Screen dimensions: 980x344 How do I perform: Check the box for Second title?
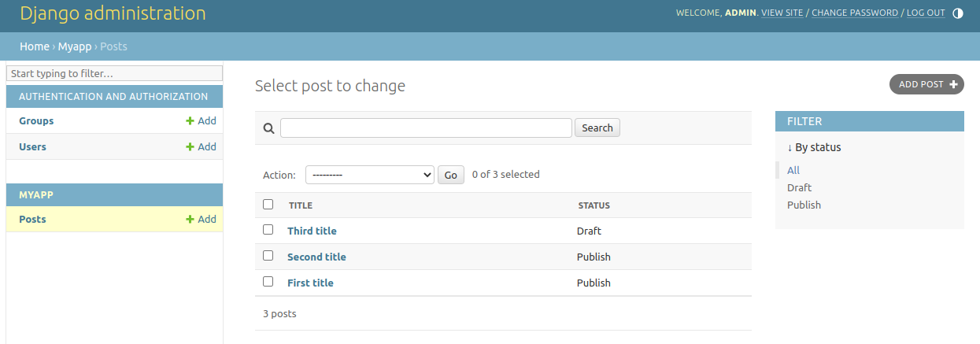coord(268,256)
